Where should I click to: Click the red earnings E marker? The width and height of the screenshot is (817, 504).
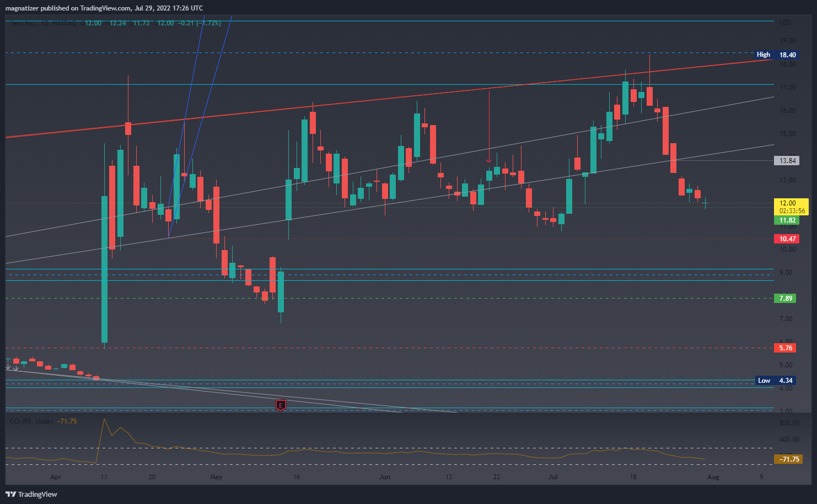tap(281, 406)
